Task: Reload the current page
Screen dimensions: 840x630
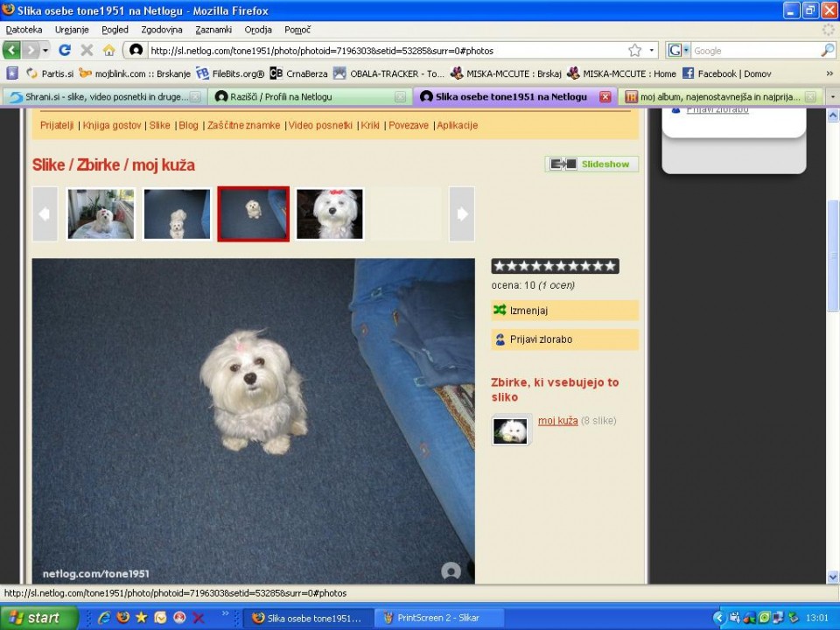Action: tap(65, 51)
